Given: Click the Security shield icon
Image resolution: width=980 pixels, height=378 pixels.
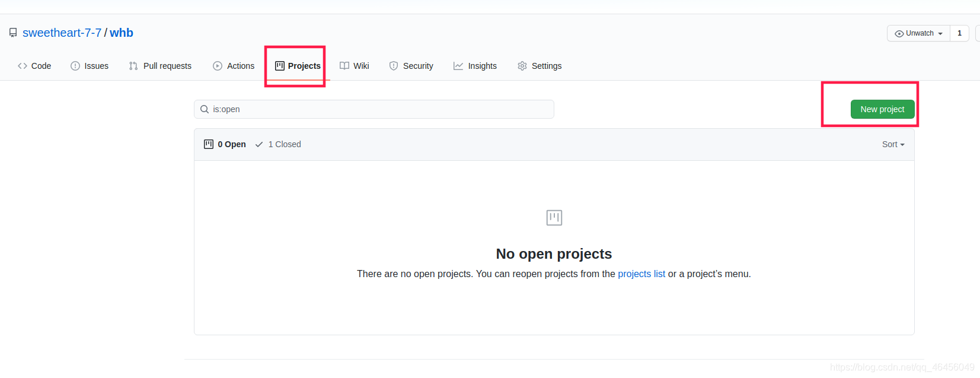Looking at the screenshot, I should 394,66.
